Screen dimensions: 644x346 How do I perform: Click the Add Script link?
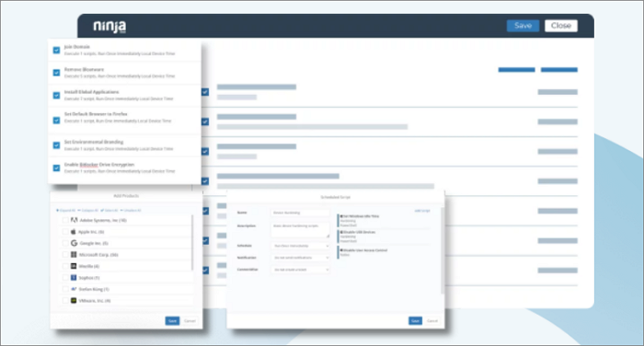[x=421, y=211]
